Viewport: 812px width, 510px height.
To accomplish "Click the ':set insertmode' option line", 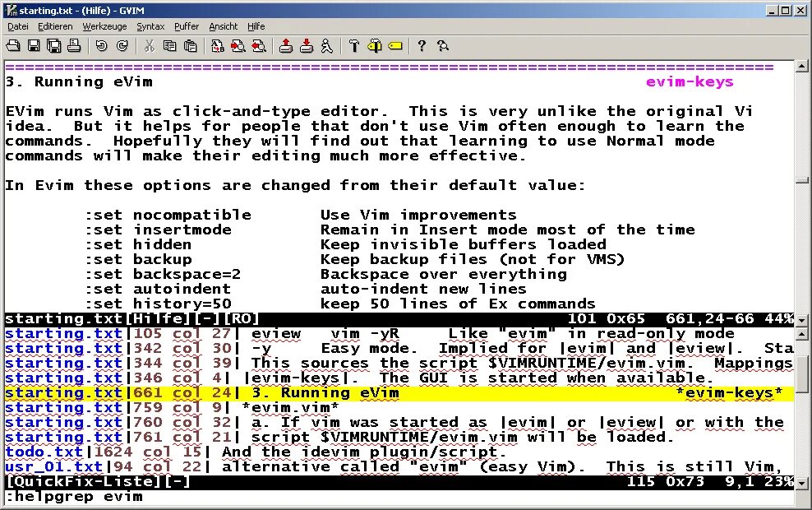I will 390,230.
